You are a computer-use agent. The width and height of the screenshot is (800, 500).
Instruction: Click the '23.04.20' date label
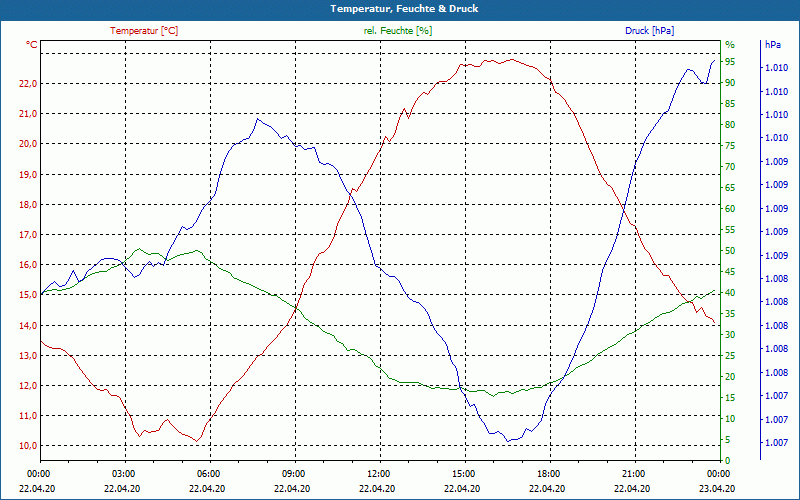point(717,489)
